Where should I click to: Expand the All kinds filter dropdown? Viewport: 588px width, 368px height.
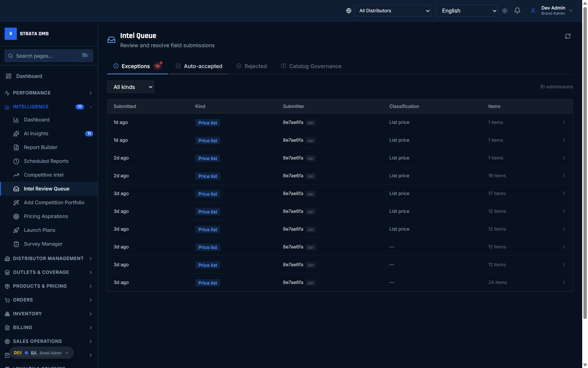pos(130,87)
